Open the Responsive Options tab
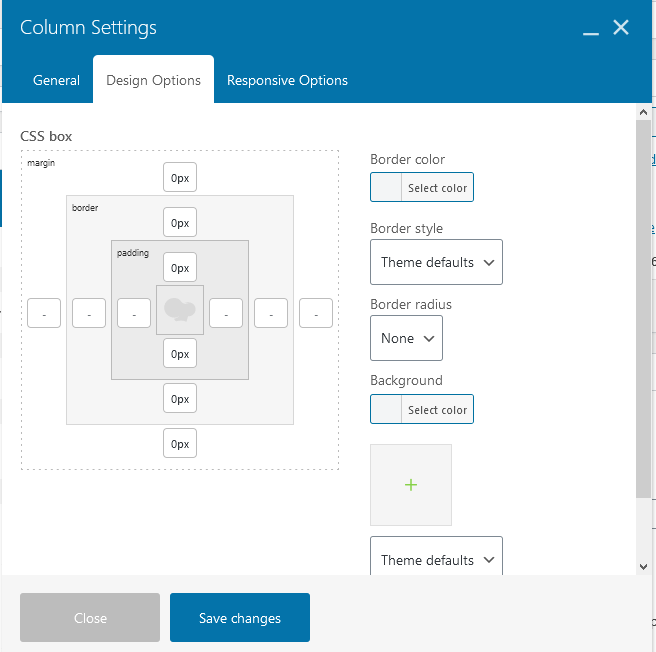 pyautogui.click(x=287, y=80)
